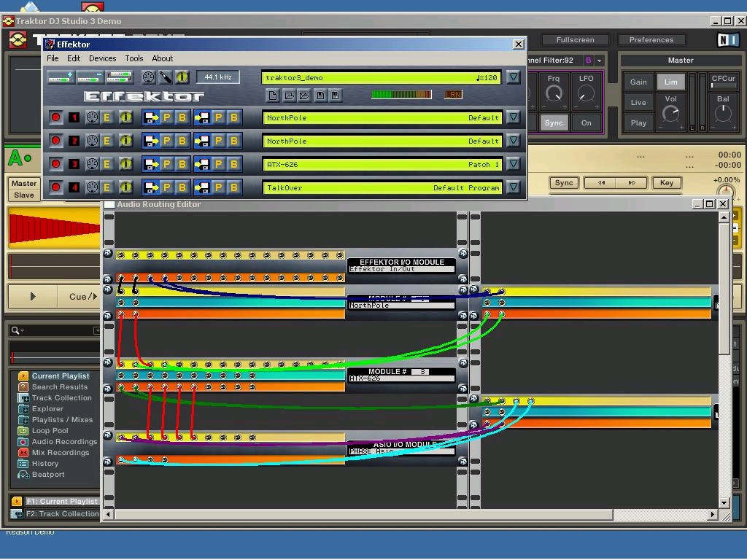Open the Effektor global info icon
Screen dimensions: 747x560
click(182, 77)
